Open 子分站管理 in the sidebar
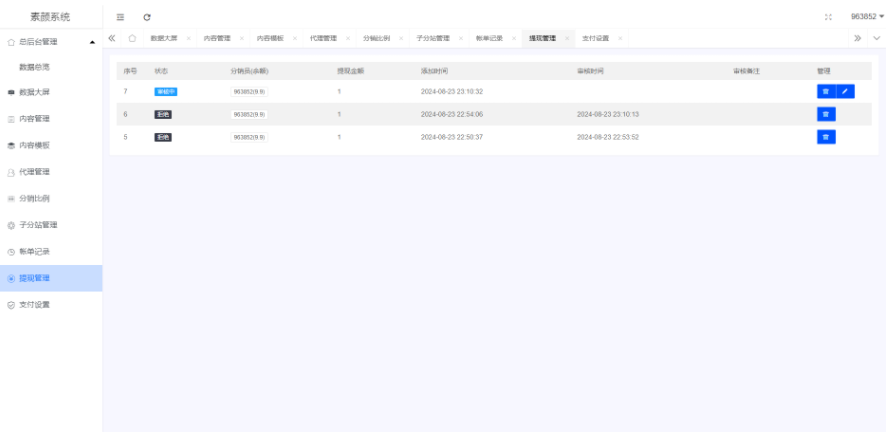The width and height of the screenshot is (892, 443). (38, 225)
